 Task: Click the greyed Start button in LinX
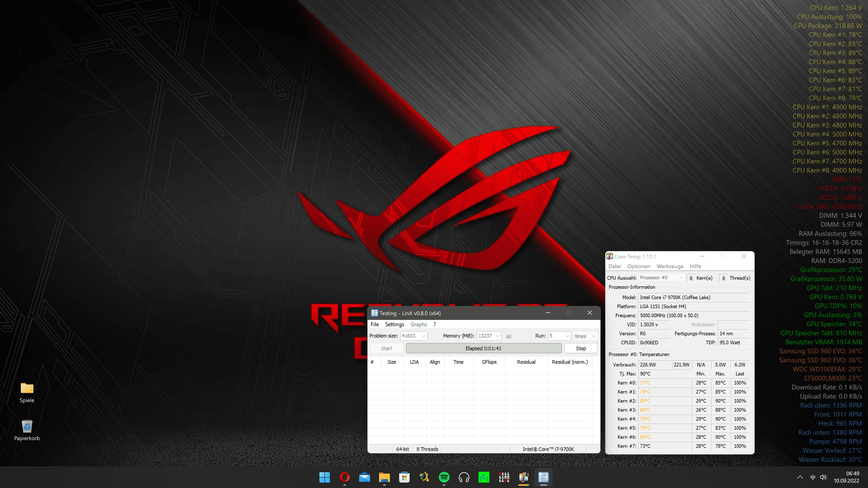387,348
